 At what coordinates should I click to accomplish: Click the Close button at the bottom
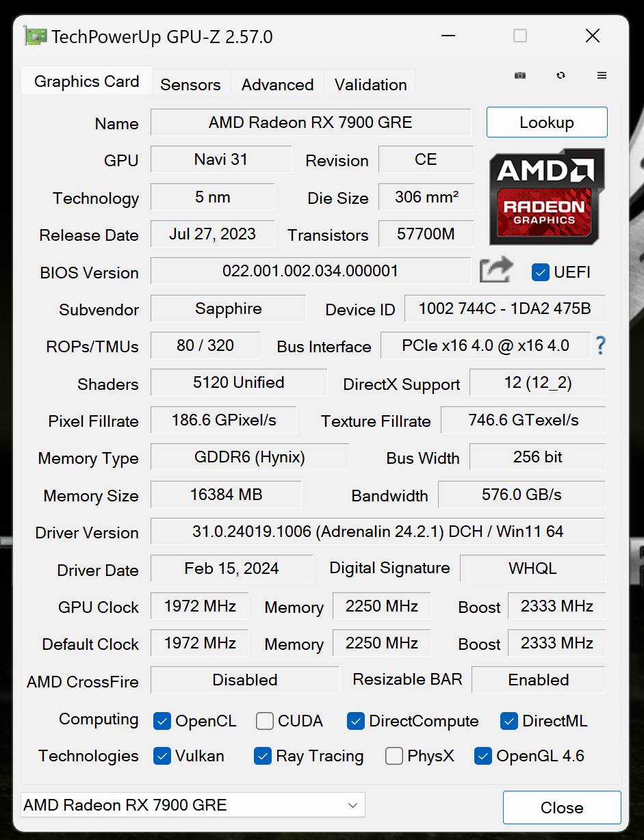tap(562, 807)
